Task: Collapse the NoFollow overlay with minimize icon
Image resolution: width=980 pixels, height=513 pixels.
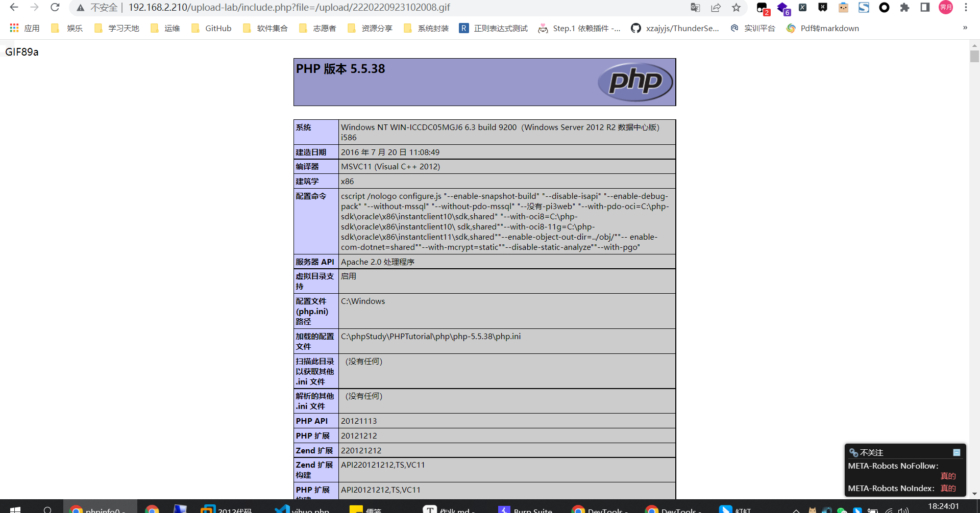Action: pos(957,452)
